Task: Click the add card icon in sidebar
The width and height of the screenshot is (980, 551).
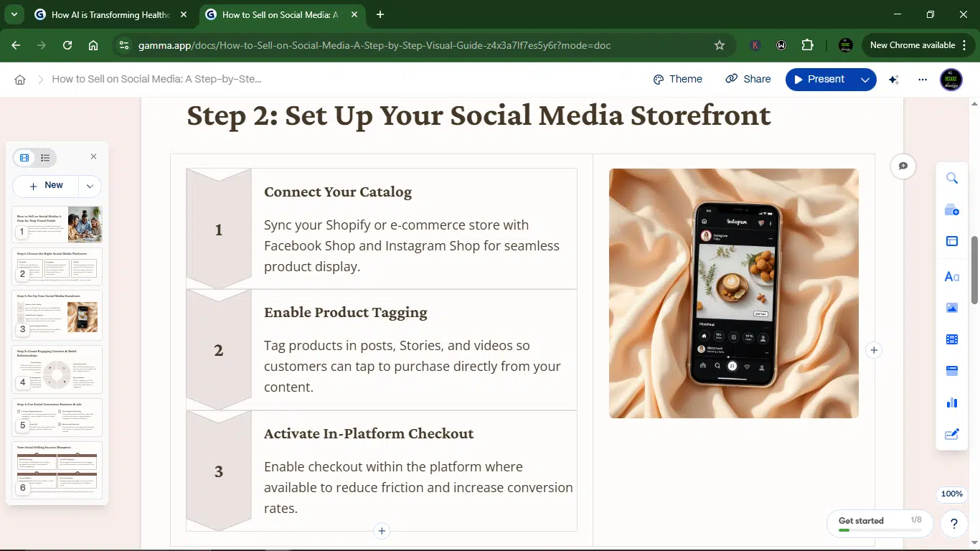Action: pos(952,210)
